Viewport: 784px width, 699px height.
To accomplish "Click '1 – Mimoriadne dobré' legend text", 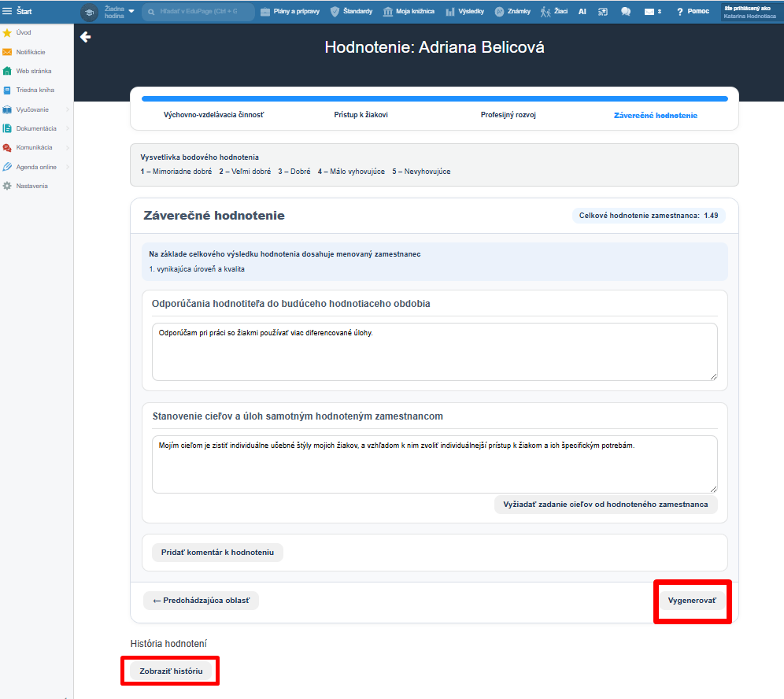I will 176,172.
